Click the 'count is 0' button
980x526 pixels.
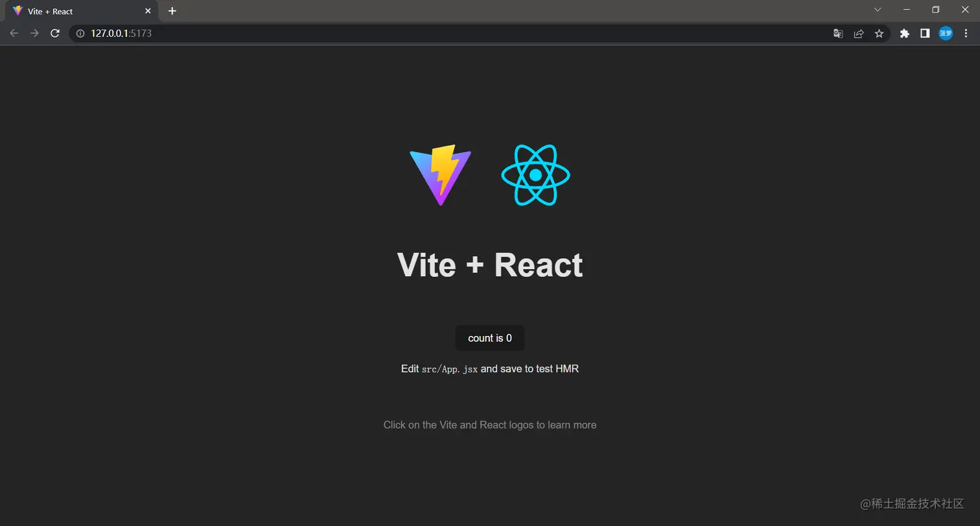click(490, 338)
